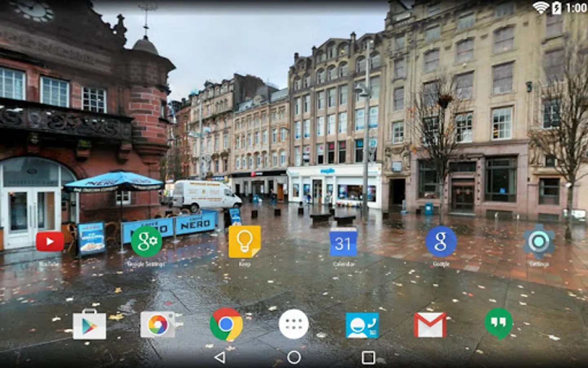Tap the 1:00 clock in status bar
The width and height of the screenshot is (588, 368).
pyautogui.click(x=576, y=8)
